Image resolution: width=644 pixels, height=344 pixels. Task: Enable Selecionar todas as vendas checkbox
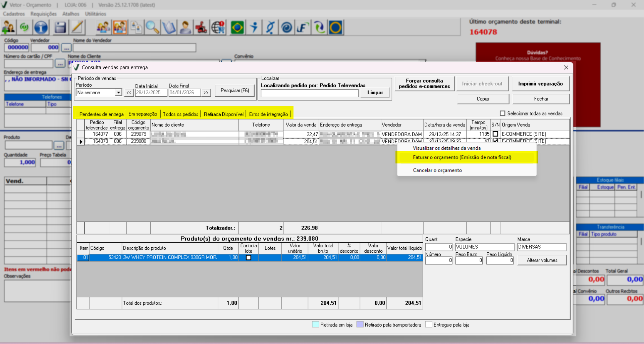point(502,113)
